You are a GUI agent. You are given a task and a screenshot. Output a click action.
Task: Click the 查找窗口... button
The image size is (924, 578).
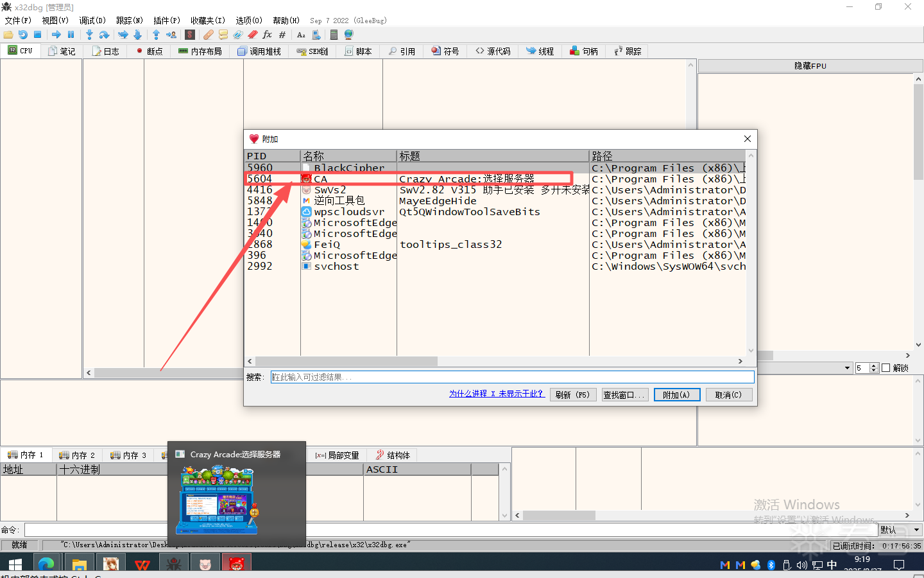625,394
